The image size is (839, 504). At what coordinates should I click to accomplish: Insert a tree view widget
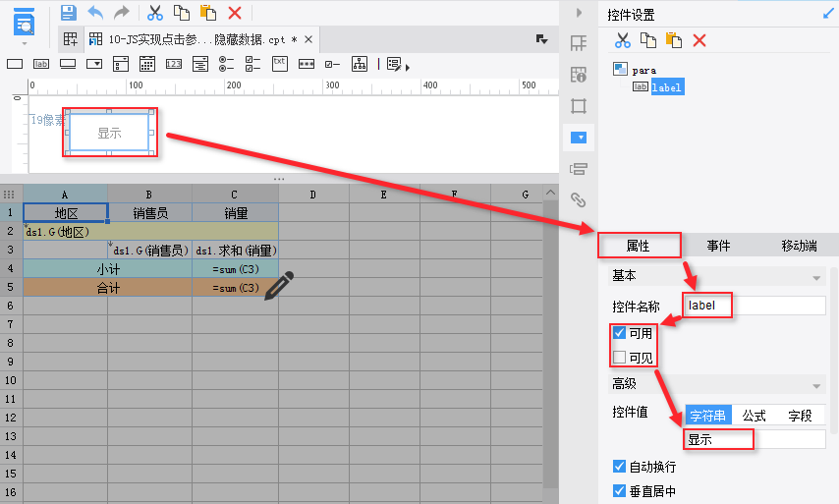tap(360, 64)
